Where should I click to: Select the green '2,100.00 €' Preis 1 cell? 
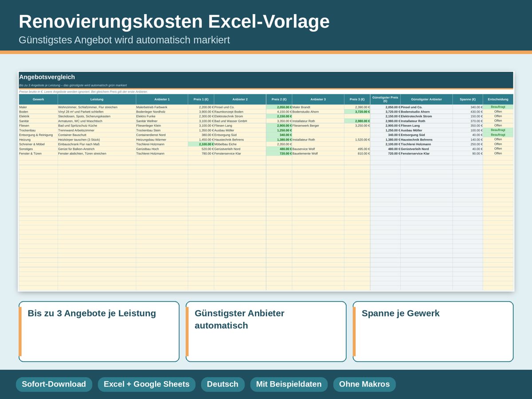(x=201, y=145)
